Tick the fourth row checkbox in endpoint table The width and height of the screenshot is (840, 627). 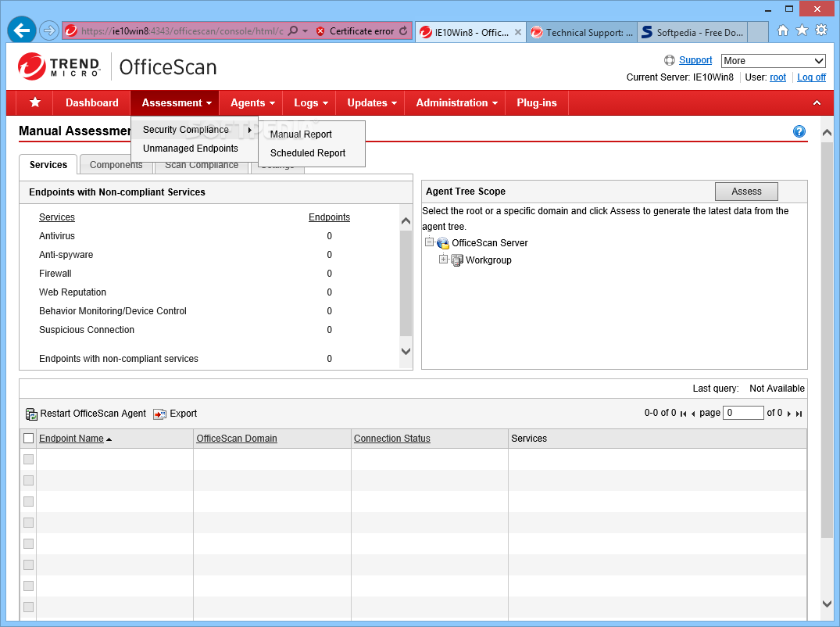[x=29, y=522]
